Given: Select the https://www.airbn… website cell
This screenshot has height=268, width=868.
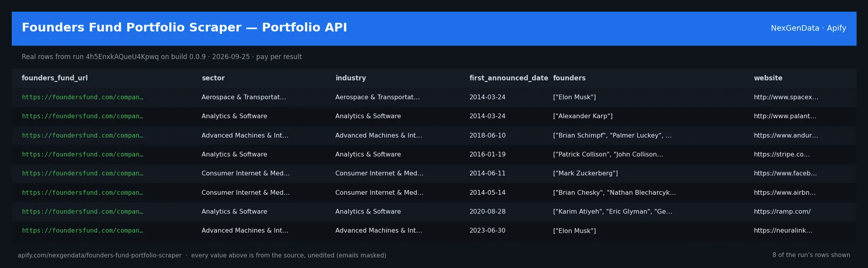Looking at the screenshot, I should coord(785,192).
